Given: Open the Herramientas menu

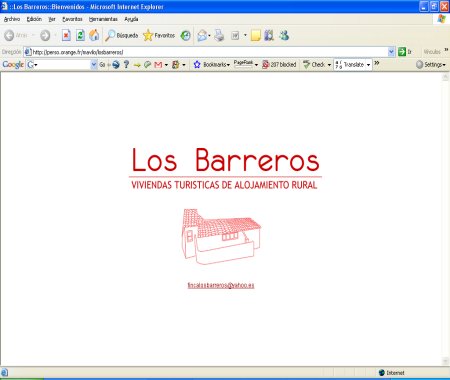Looking at the screenshot, I should coord(103,19).
